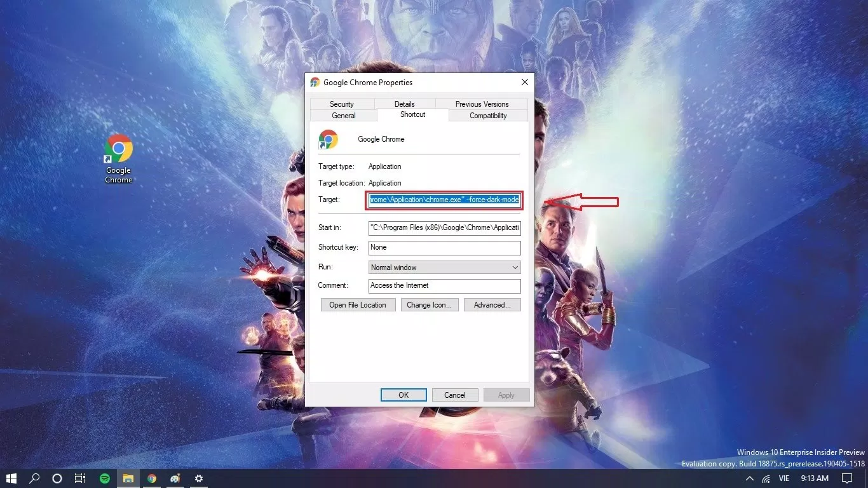Open the Security tab
The width and height of the screenshot is (868, 488).
point(342,104)
